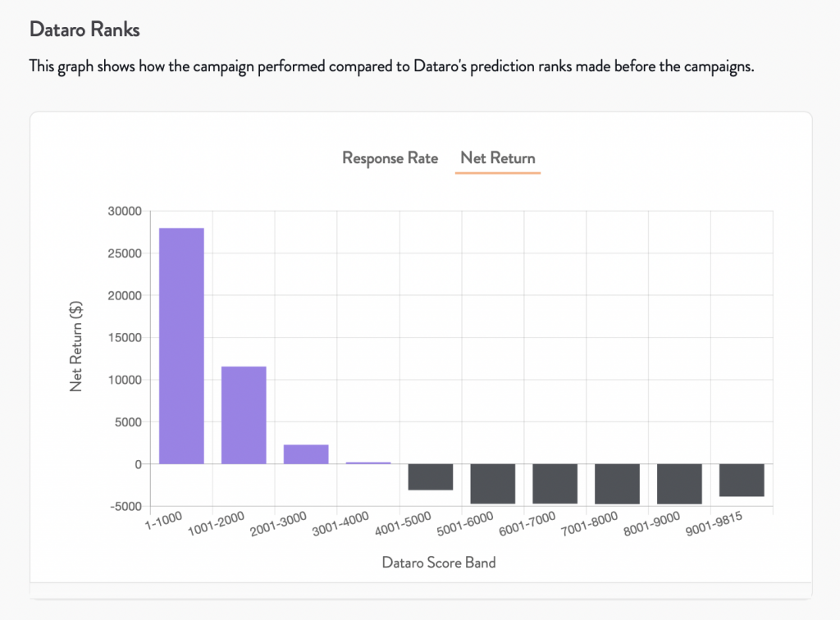Viewport: 840px width, 620px height.
Task: Click the dark bar for band 4001-5000
Action: [x=431, y=476]
